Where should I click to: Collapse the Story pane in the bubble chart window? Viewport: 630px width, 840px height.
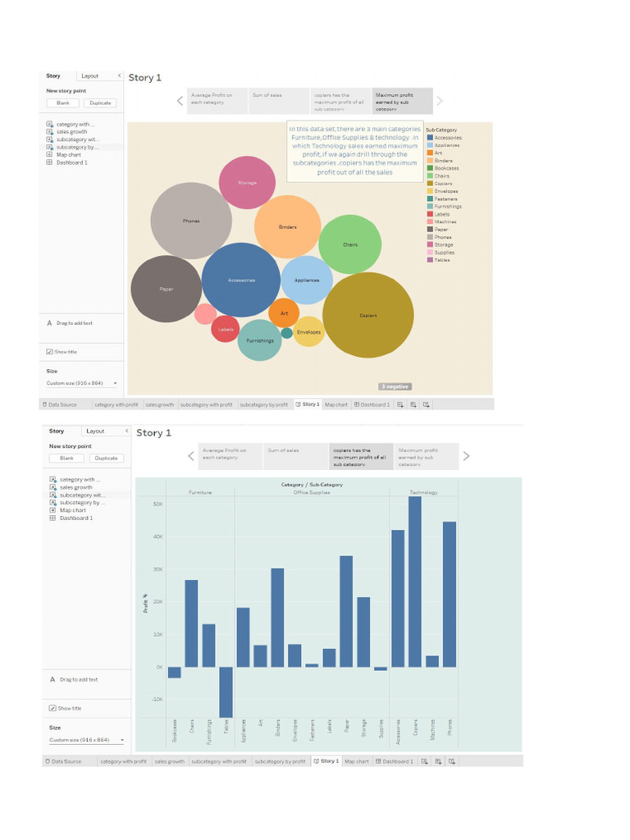(x=120, y=75)
